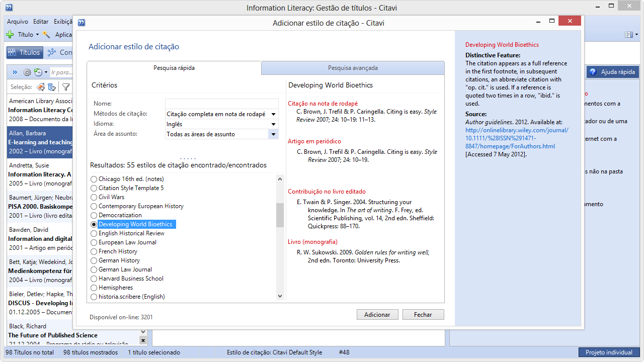The height and width of the screenshot is (362, 644).
Task: Click the Fechar button
Action: pyautogui.click(x=423, y=314)
